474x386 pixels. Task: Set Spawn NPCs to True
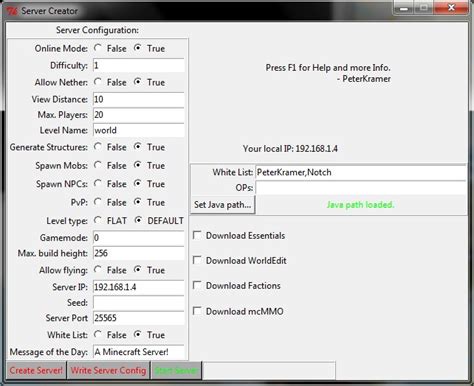[x=138, y=183]
